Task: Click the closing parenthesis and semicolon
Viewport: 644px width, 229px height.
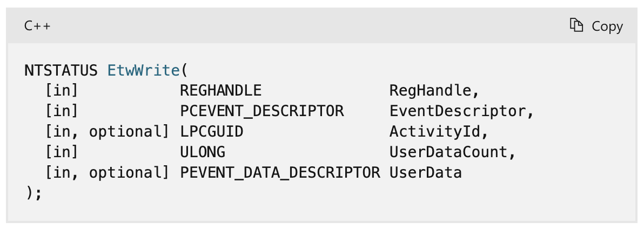Action: coord(33,193)
